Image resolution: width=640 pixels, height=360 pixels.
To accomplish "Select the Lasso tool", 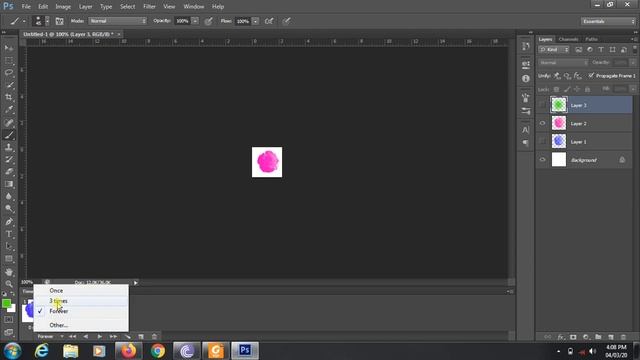I will click(x=9, y=73).
